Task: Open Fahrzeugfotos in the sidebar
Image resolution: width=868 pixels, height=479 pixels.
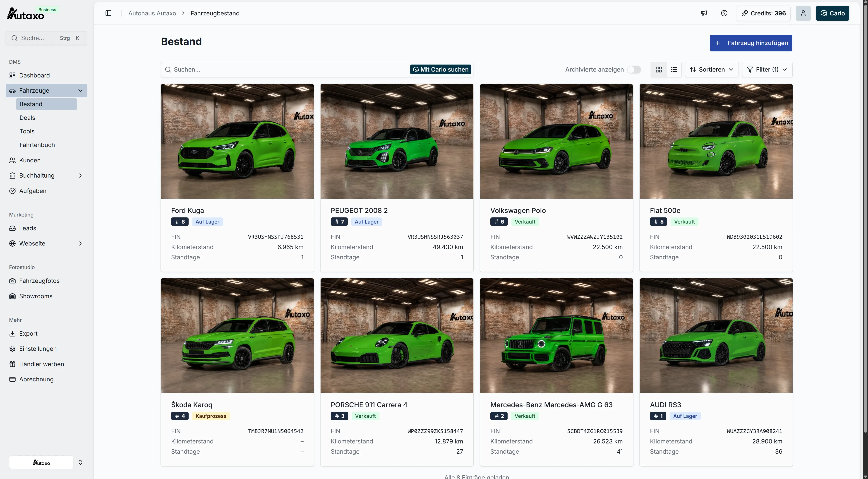Action: [x=46, y=281]
